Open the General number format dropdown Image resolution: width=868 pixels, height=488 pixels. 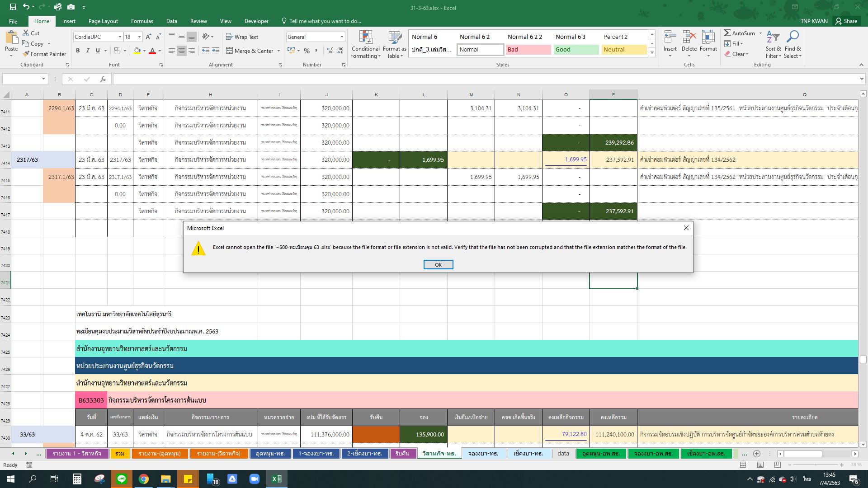[342, 37]
